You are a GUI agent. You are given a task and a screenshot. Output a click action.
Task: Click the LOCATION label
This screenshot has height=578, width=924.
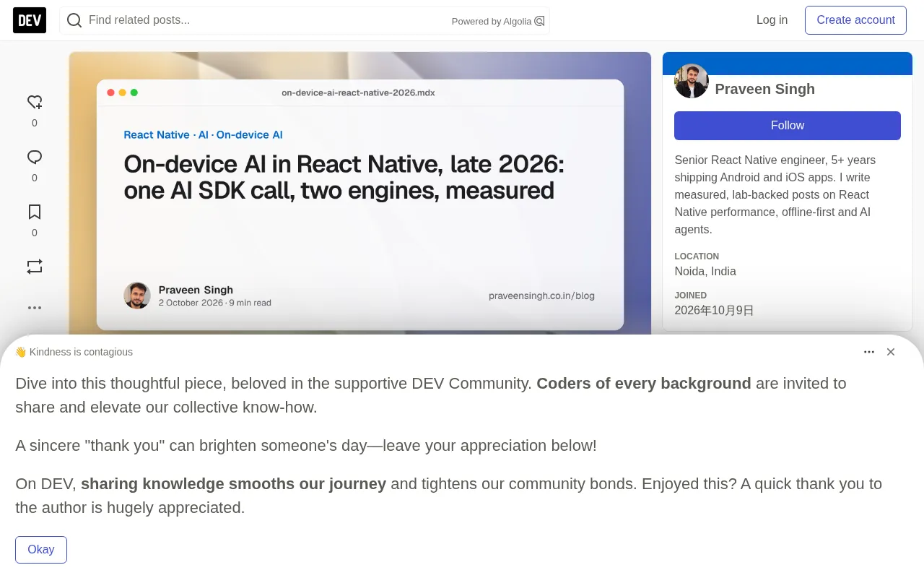point(697,256)
